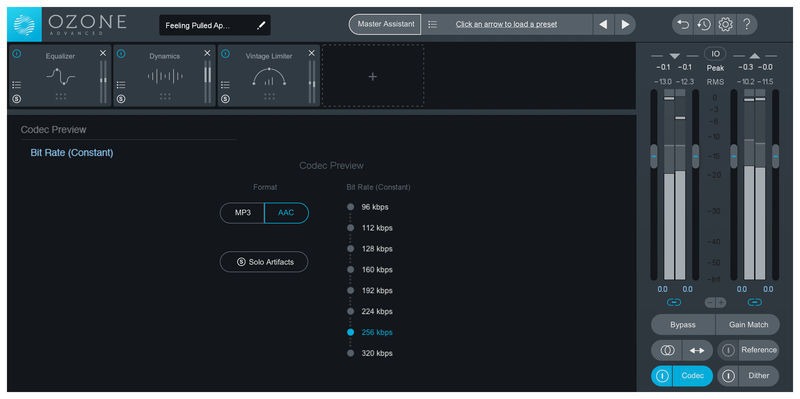Click the input meter down triangle
Screen dimensions: 800x399
(674, 56)
